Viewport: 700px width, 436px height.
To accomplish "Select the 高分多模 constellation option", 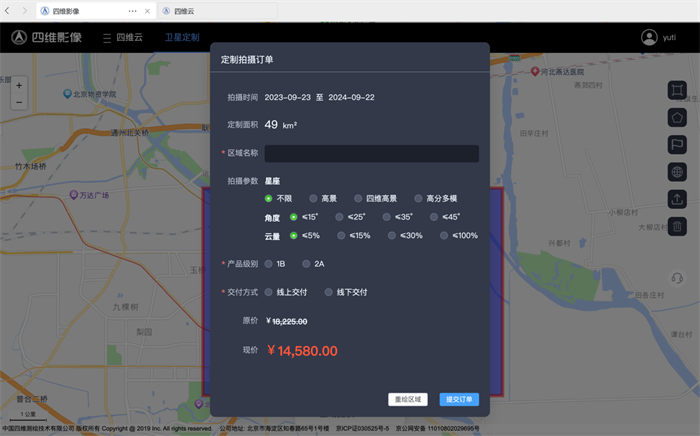I will pos(418,198).
